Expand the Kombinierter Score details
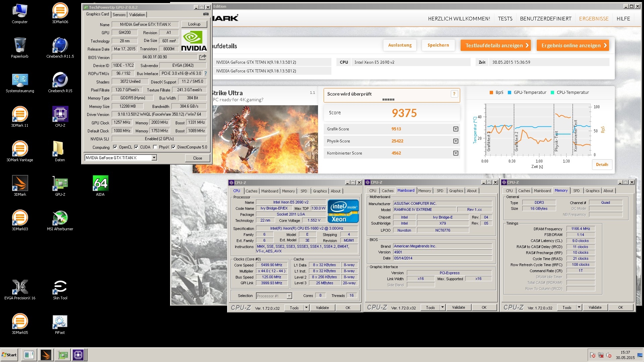The width and height of the screenshot is (644, 362). point(455,153)
